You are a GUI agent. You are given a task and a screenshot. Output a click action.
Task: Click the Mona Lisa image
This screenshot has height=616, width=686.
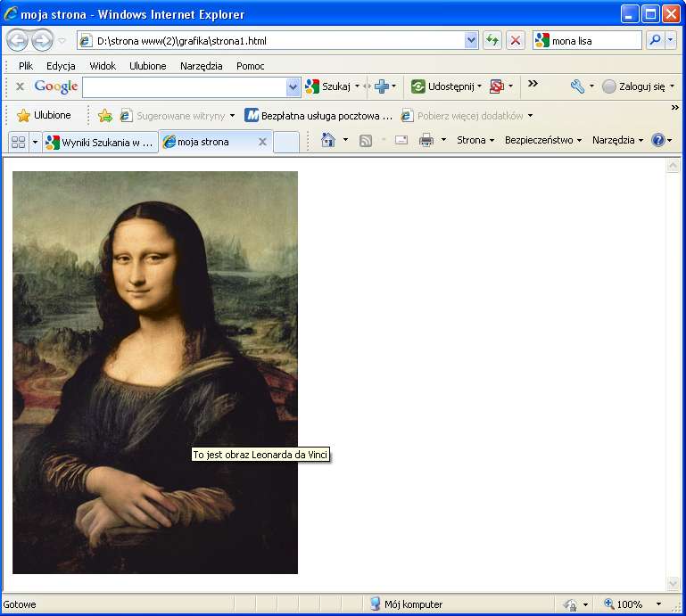155,372
